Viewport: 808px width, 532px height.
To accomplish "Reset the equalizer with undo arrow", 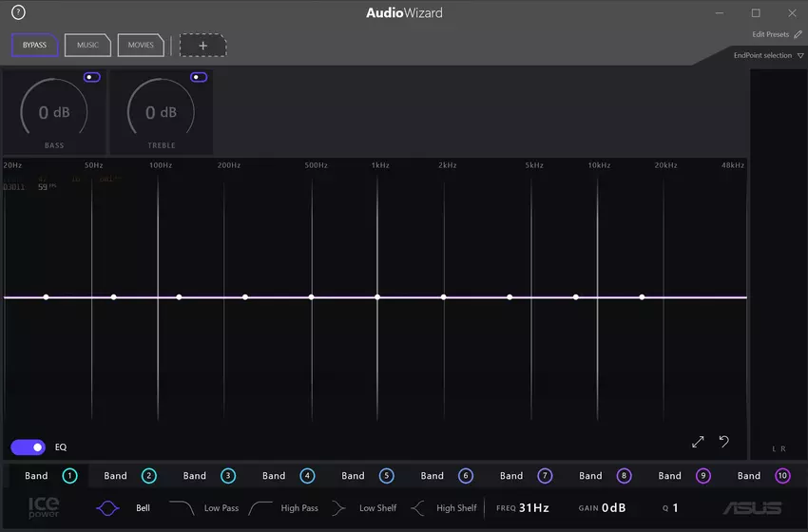I will (x=723, y=442).
